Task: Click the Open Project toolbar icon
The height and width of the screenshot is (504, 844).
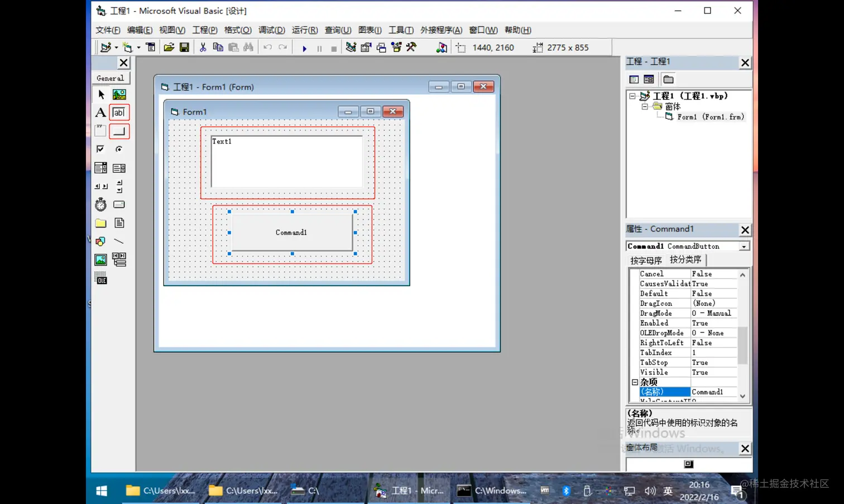Action: pos(169,47)
